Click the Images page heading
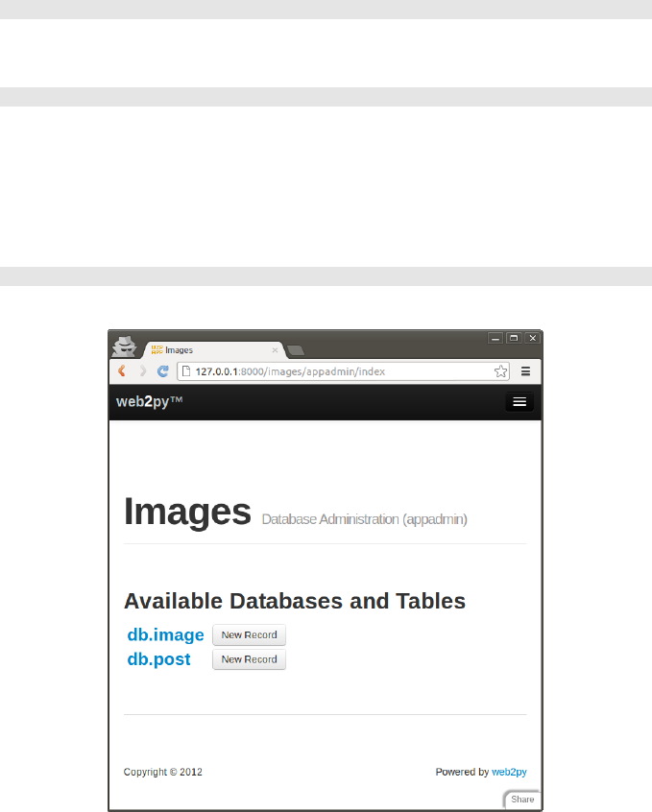The width and height of the screenshot is (652, 812). tap(187, 512)
